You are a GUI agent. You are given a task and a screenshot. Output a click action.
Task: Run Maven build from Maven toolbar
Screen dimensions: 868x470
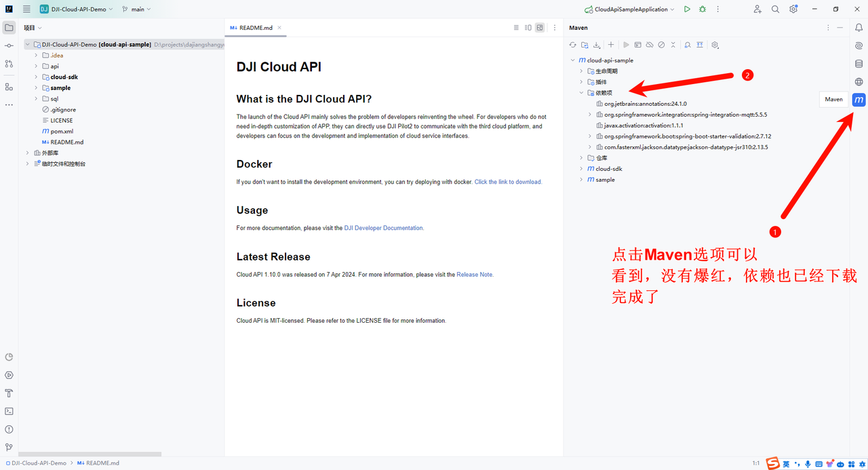click(626, 45)
